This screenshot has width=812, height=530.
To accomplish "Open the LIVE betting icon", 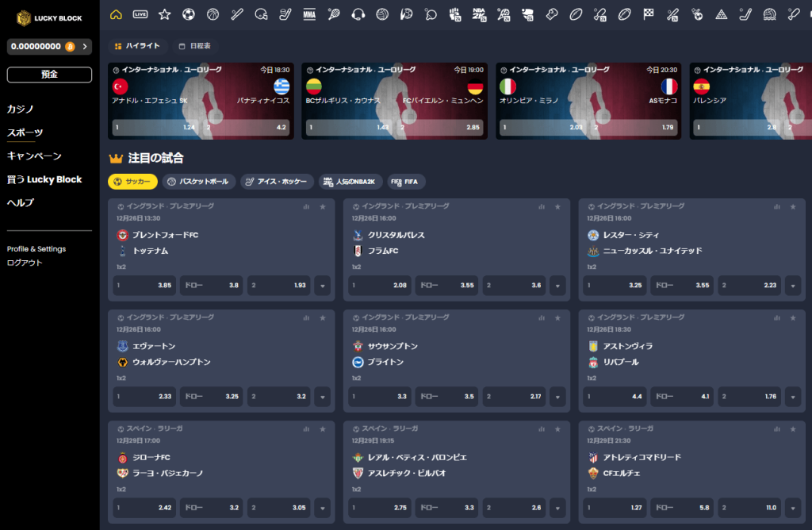I will (x=140, y=14).
